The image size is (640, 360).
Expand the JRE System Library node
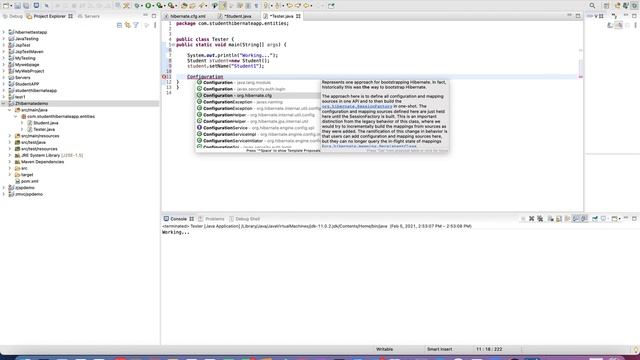coord(10,155)
